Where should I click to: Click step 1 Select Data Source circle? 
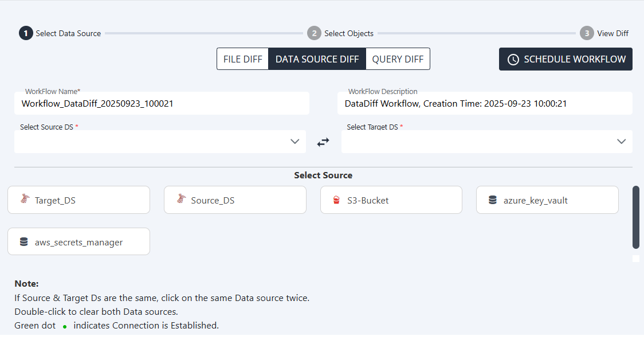point(26,33)
